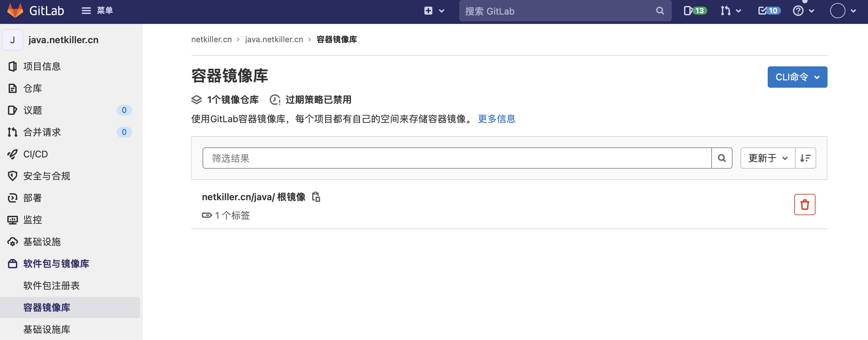
Task: Go to netkiller.cn breadcrumb
Action: (x=211, y=40)
